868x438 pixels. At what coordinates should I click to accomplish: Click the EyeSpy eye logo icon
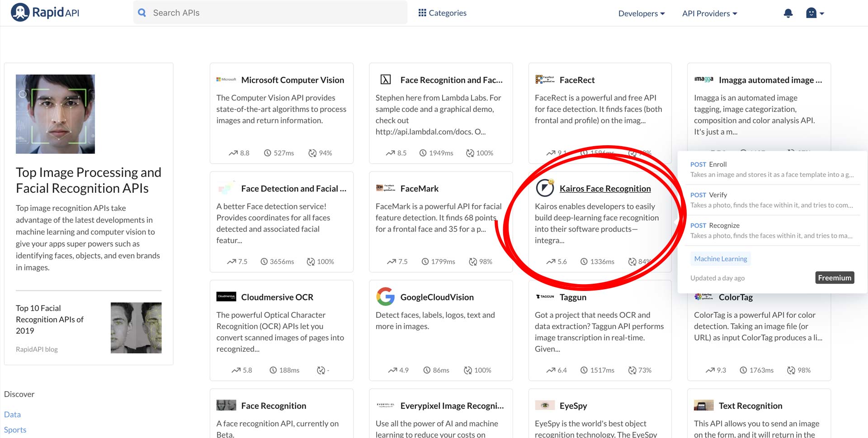(545, 405)
